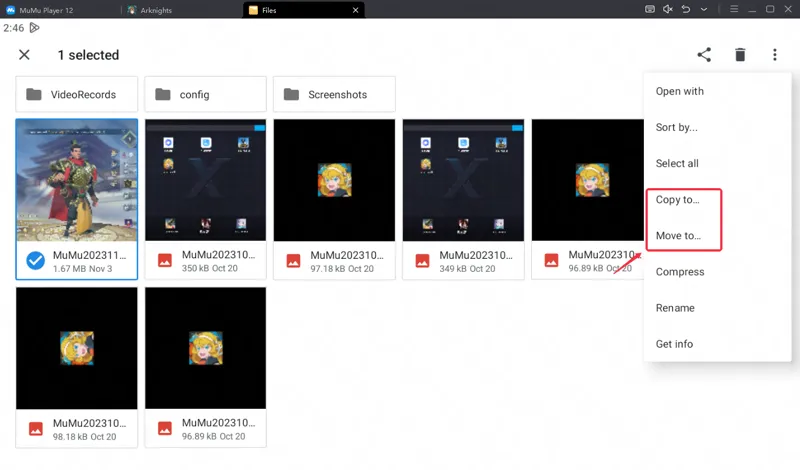The height and width of the screenshot is (470, 800).
Task: Choose Get info from the menu
Action: pos(717,344)
